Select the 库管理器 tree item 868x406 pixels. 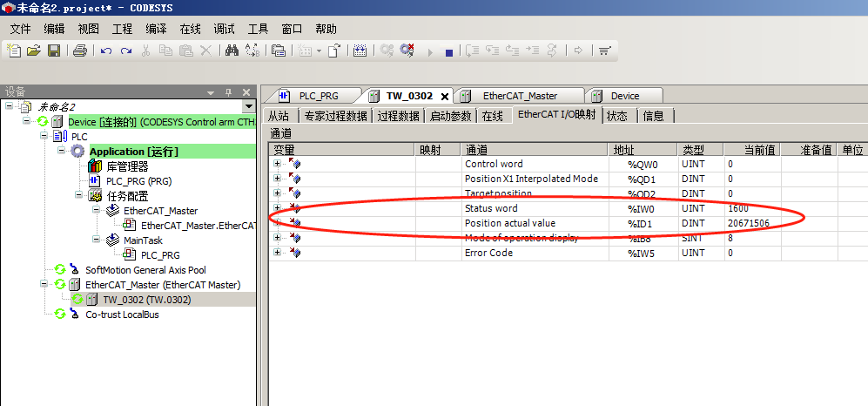tap(127, 166)
